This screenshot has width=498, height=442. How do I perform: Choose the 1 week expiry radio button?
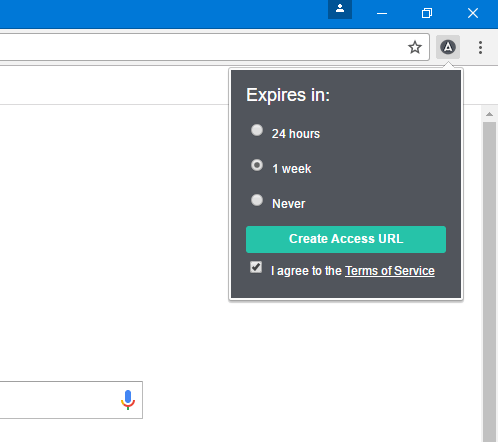[257, 165]
